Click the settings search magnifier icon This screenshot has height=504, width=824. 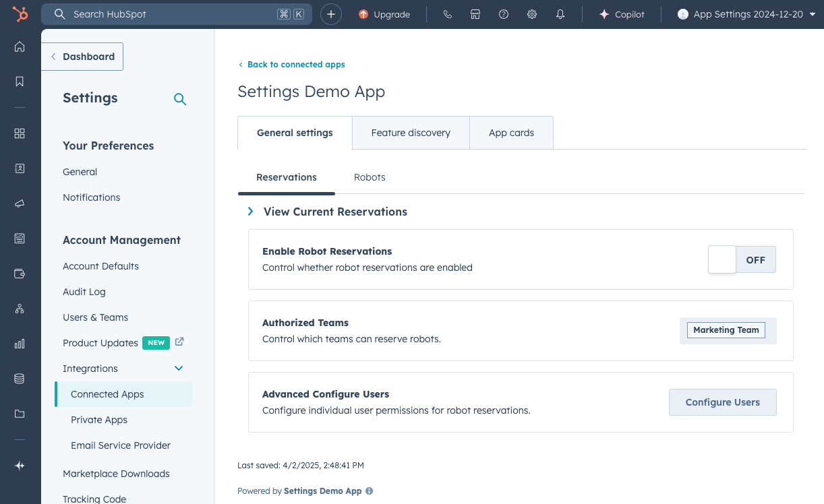[x=180, y=99]
